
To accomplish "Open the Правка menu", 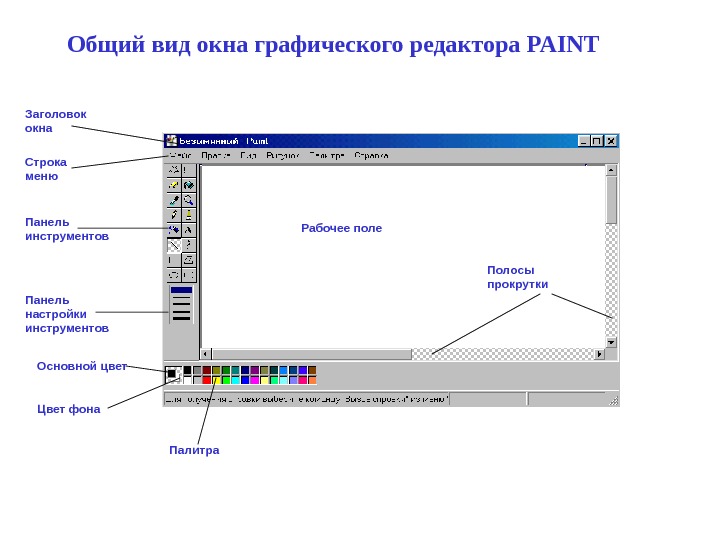I will point(216,155).
